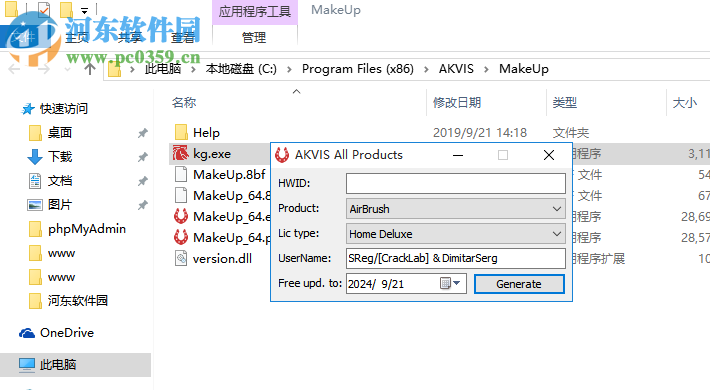
Task: Open the 查看 (View) ribbon tab
Action: (183, 37)
